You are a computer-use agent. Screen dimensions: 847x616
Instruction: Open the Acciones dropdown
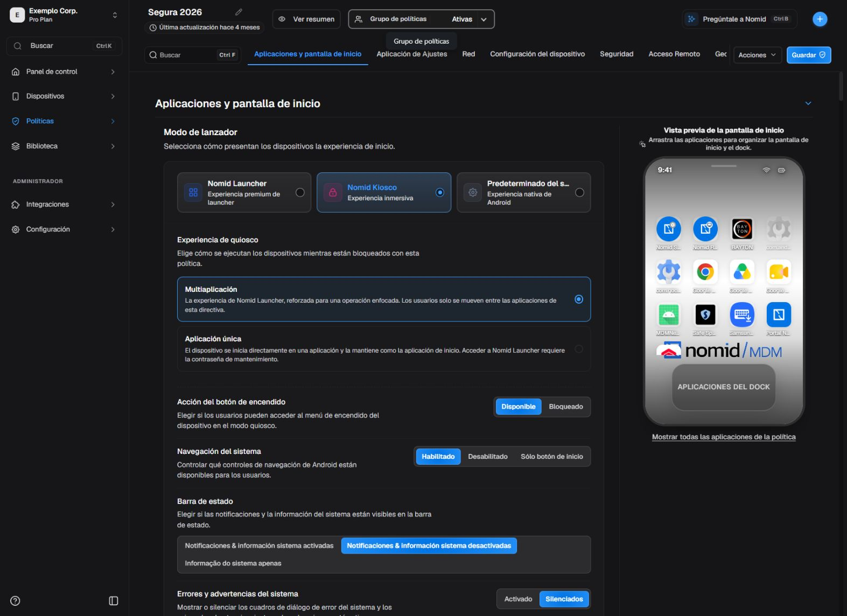758,55
